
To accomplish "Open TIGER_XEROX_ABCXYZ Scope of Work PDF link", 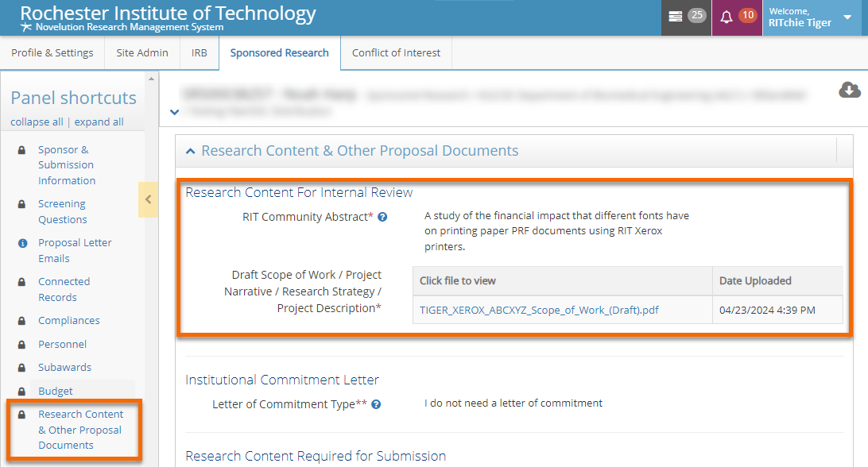I will click(x=539, y=310).
